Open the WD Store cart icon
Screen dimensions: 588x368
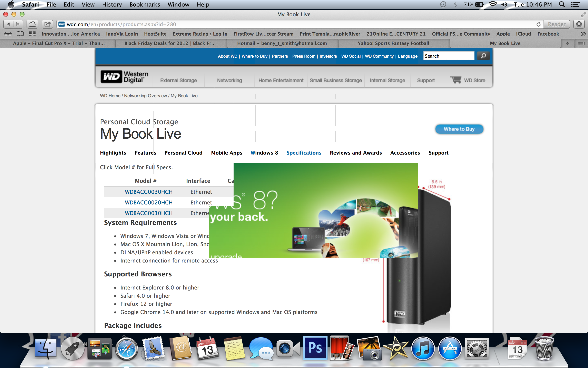455,80
